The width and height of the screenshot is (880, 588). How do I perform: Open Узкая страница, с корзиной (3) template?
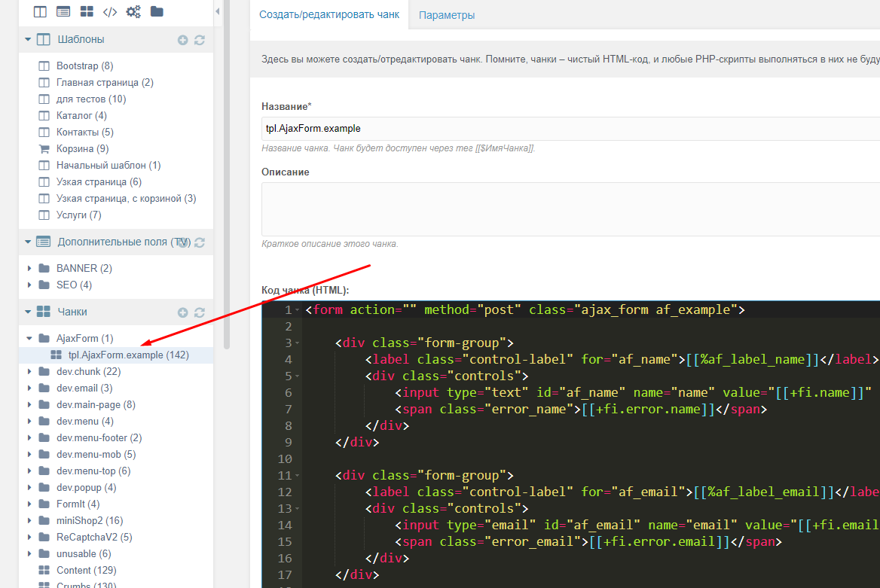(x=127, y=198)
